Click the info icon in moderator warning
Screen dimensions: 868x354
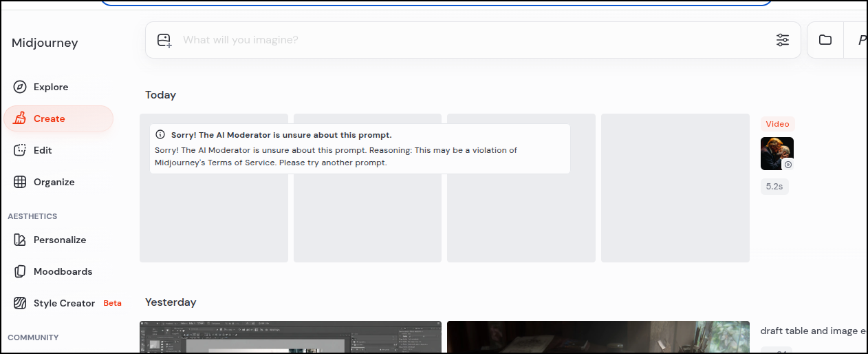(160, 135)
